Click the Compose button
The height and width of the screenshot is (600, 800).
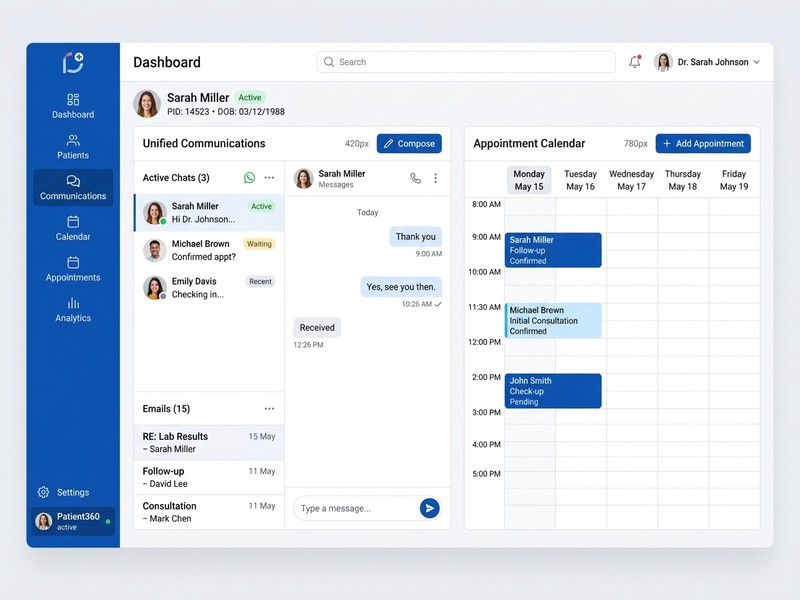point(409,144)
